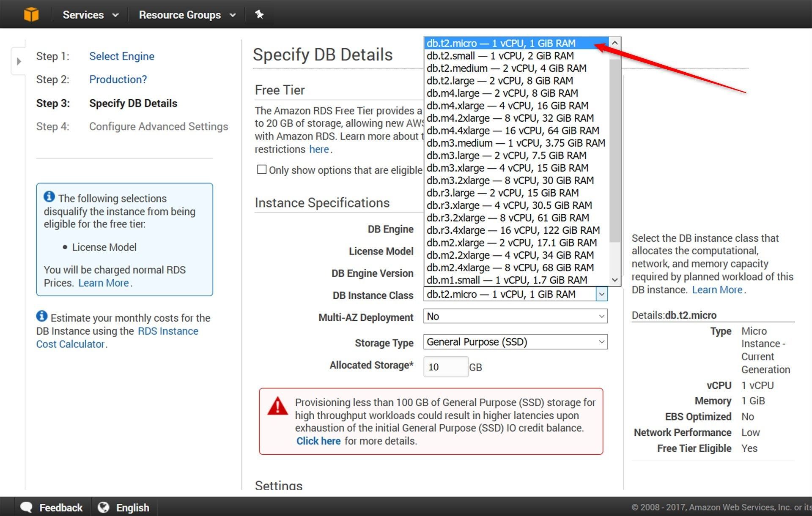Select db.m4.xlarge — 4 vCPU, 16 GiB RAM
This screenshot has height=516, width=812.
coord(516,106)
